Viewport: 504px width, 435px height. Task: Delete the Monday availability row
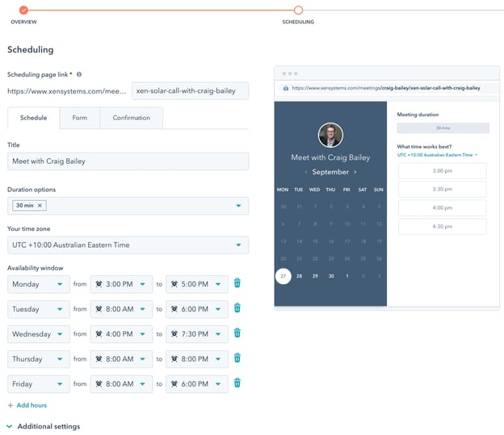(237, 283)
